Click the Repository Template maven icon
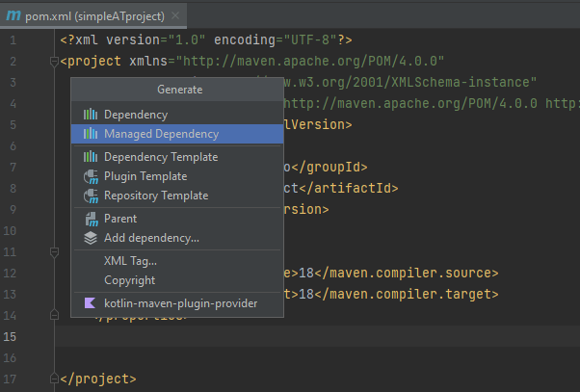 point(91,196)
